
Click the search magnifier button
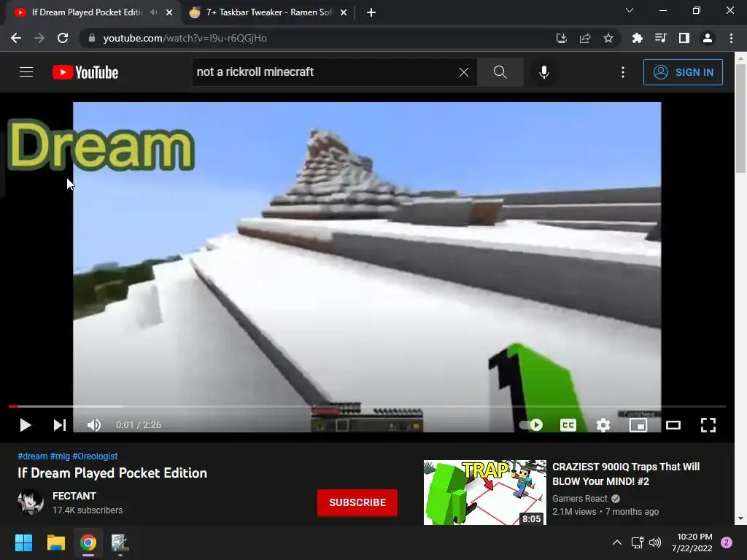500,72
